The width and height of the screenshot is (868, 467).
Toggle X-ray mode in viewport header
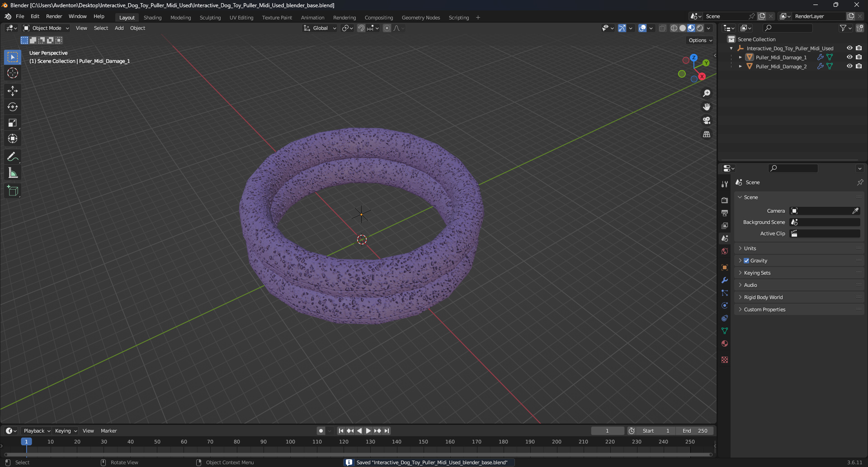click(x=663, y=28)
